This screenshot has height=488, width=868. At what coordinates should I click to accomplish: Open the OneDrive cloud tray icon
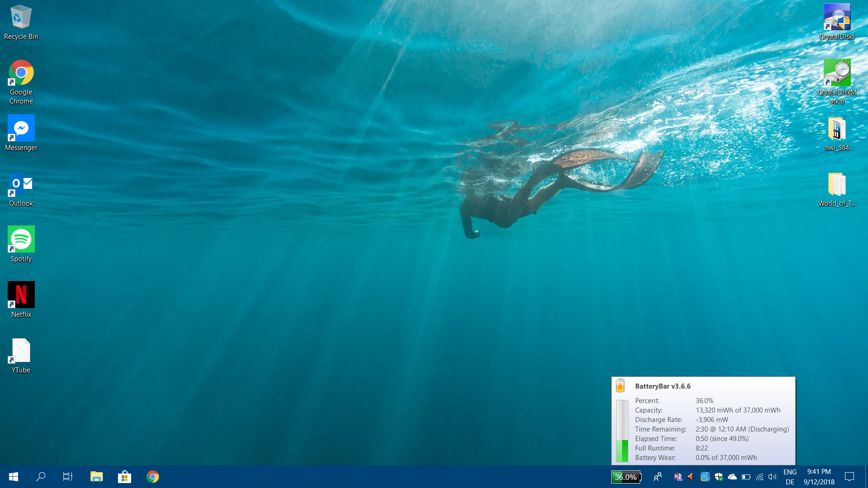click(732, 477)
